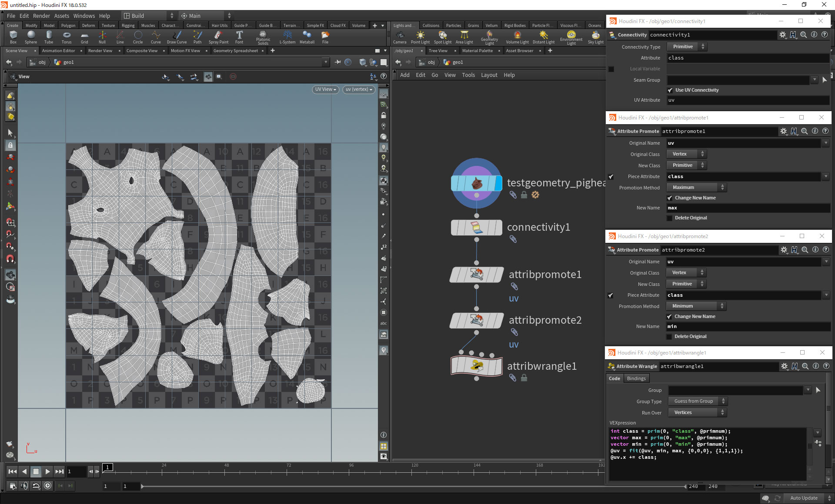Toggle Change New Name in attribpromote1
The width and height of the screenshot is (835, 504).
coord(670,198)
